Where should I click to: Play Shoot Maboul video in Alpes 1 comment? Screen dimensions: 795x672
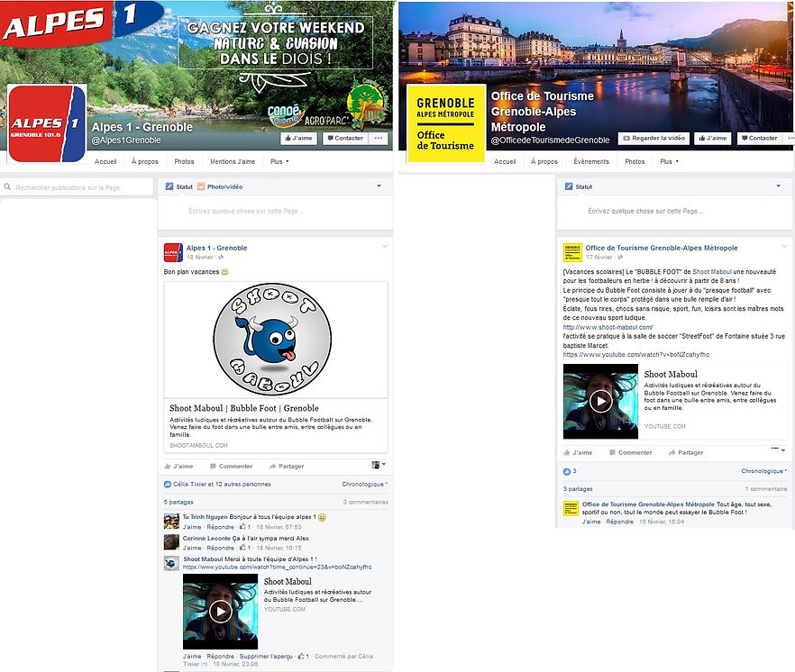221,612
